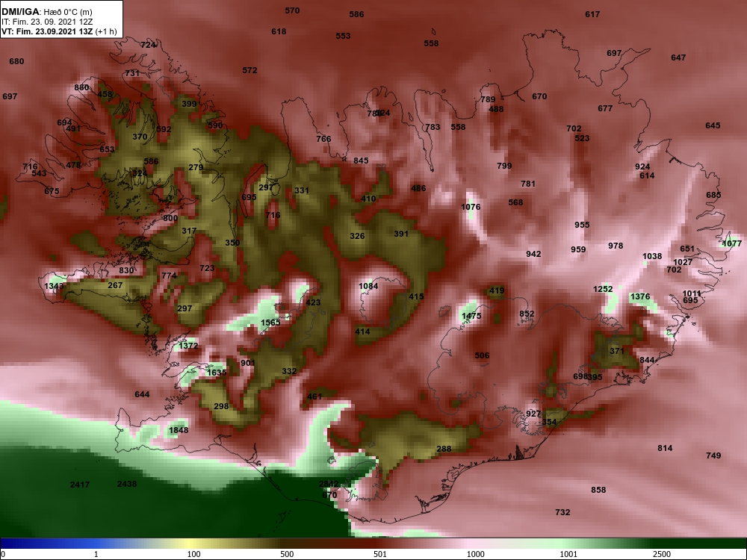Click the map value 461

pos(314,396)
